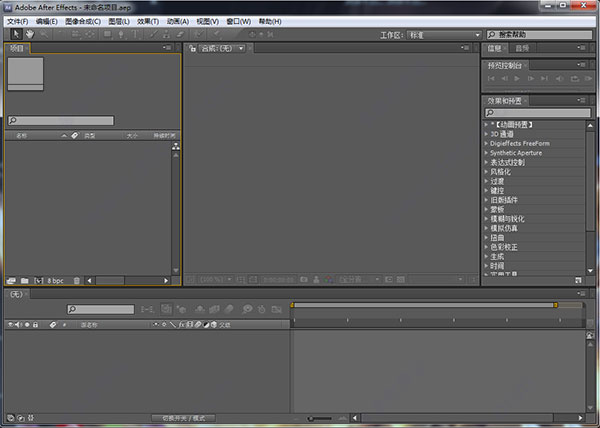600x428 pixels.
Task: Switch to the 信息 tab
Action: coord(494,48)
